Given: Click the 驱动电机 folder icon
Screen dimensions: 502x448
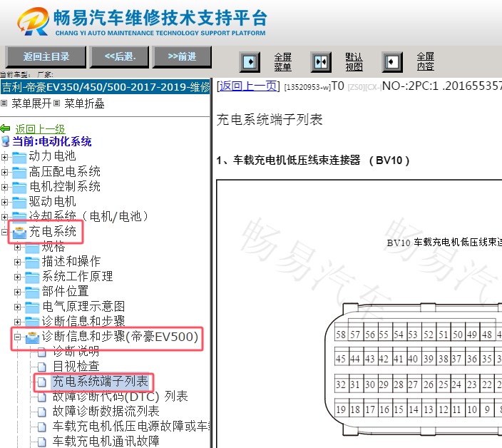Looking at the screenshot, I should (x=19, y=203).
